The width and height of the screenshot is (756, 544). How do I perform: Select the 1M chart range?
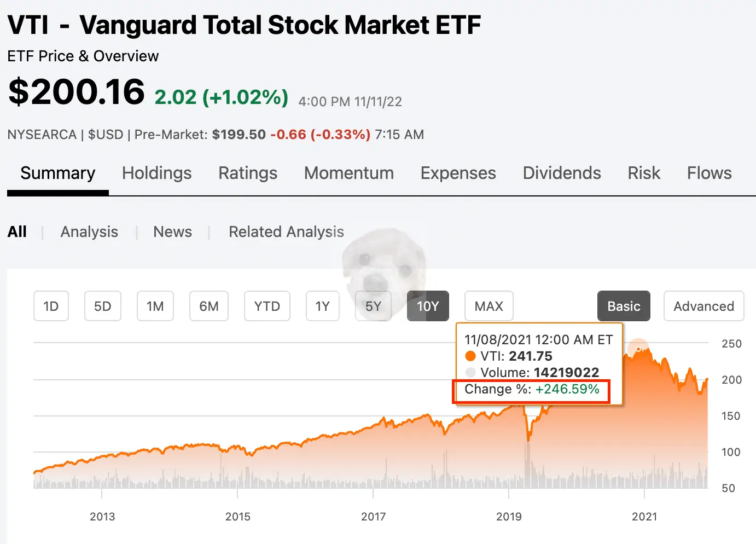(155, 306)
